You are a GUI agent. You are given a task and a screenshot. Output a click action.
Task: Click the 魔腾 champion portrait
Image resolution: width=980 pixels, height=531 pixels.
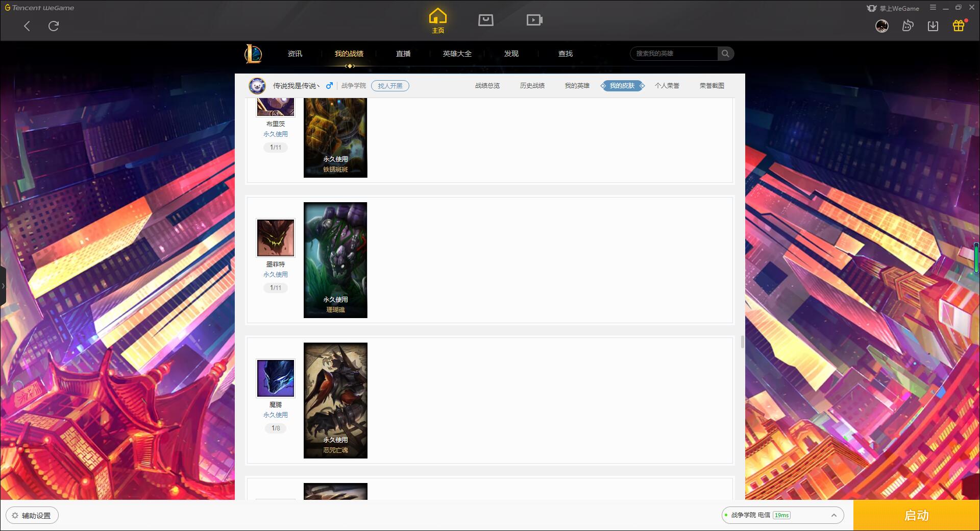[276, 378]
